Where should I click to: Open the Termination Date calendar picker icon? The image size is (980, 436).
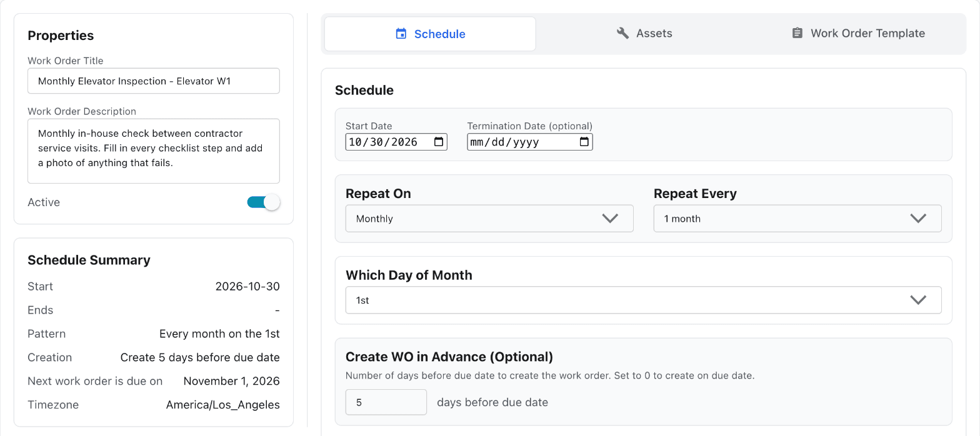[584, 142]
